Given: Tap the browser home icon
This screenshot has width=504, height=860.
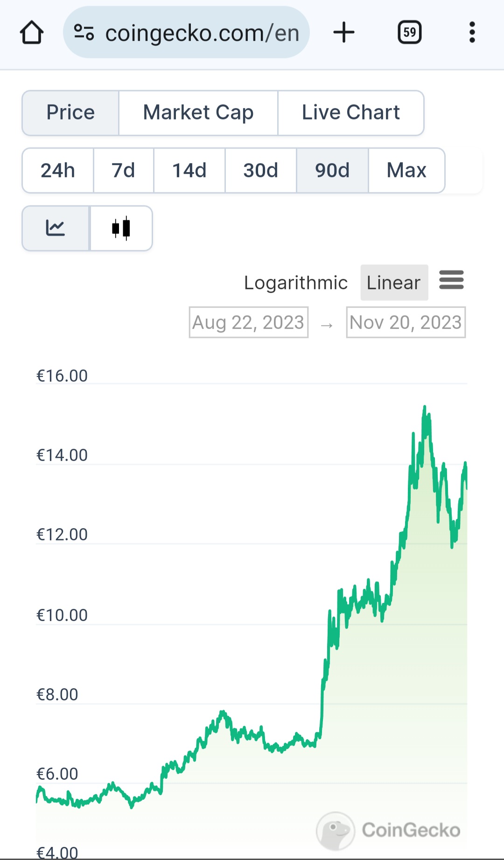Looking at the screenshot, I should (x=32, y=33).
